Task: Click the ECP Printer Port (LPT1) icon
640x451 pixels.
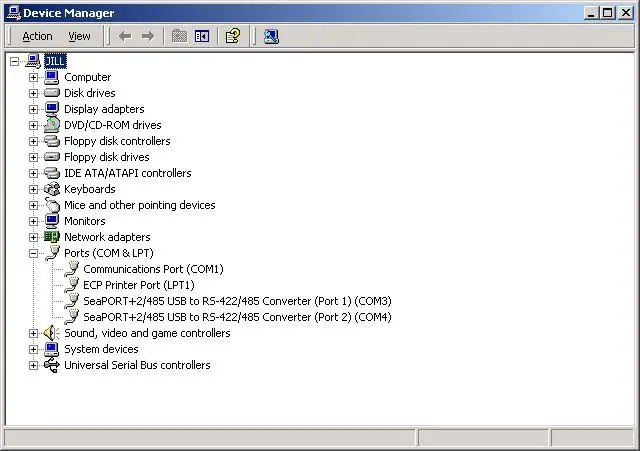Action: [72, 285]
